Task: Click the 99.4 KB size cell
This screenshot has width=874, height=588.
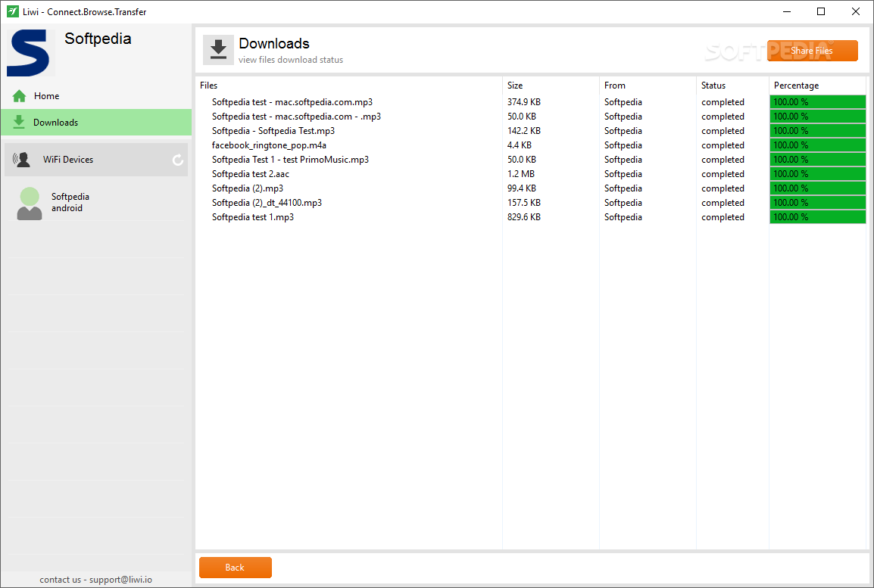Action: (x=522, y=188)
